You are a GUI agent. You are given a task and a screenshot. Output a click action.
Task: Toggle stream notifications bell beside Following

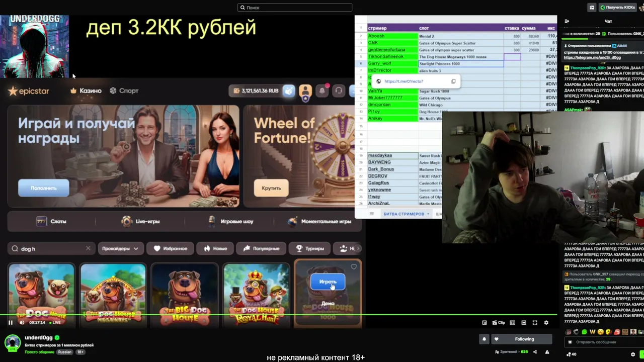coord(484,339)
